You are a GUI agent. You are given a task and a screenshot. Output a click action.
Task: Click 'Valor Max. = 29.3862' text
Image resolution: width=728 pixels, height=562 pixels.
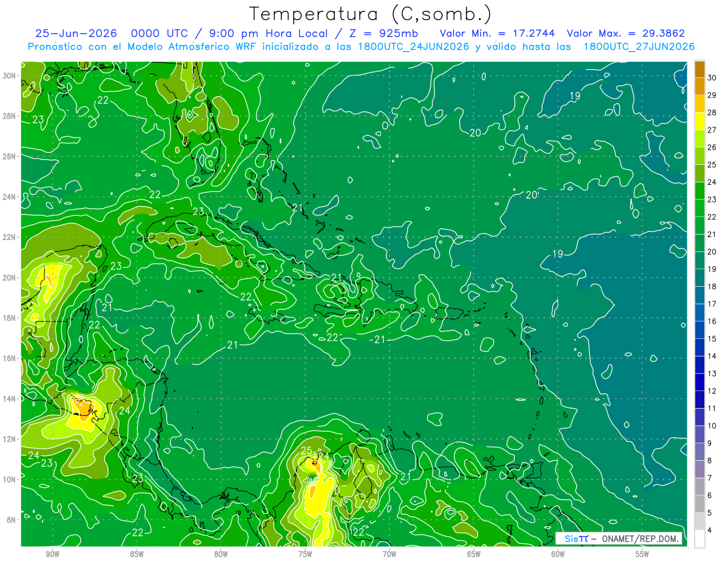[x=626, y=34]
